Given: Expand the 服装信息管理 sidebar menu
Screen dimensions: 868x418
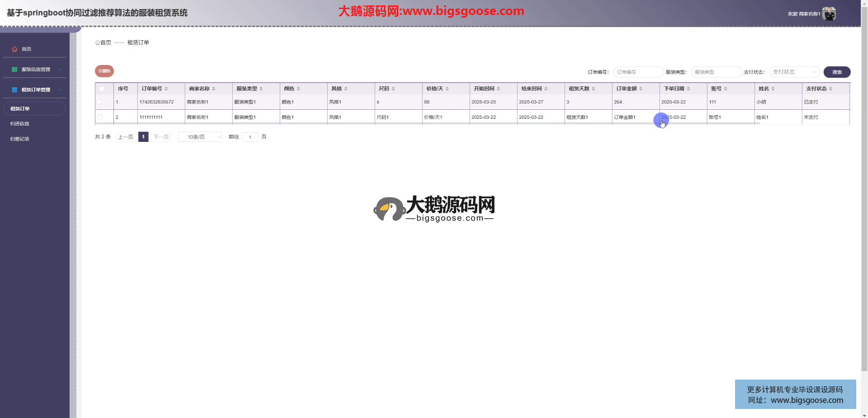Looking at the screenshot, I should [x=35, y=69].
